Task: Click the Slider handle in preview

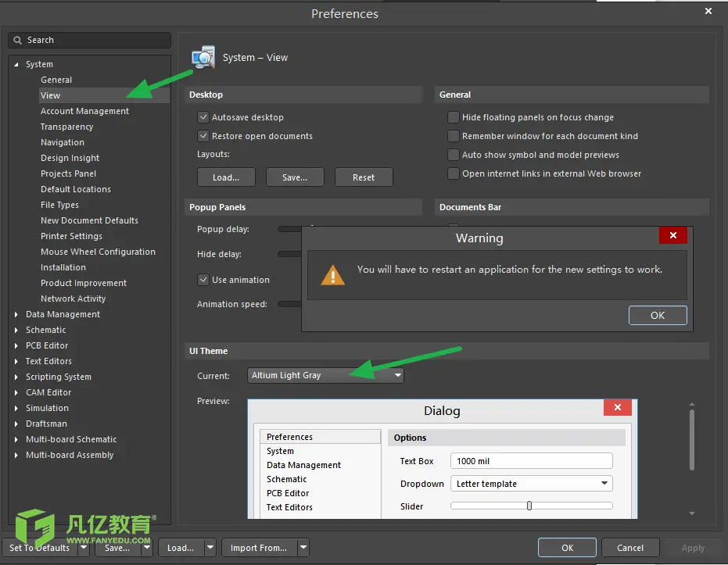Action: tap(529, 506)
